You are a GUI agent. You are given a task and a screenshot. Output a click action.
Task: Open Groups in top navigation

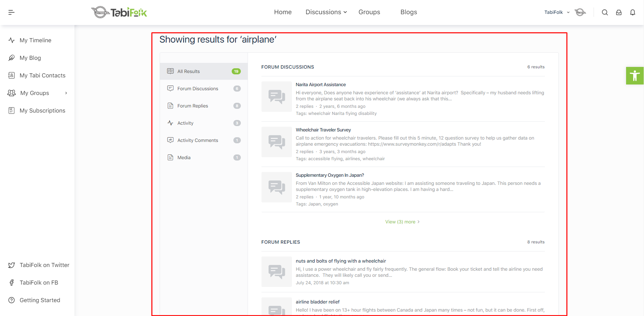point(369,12)
